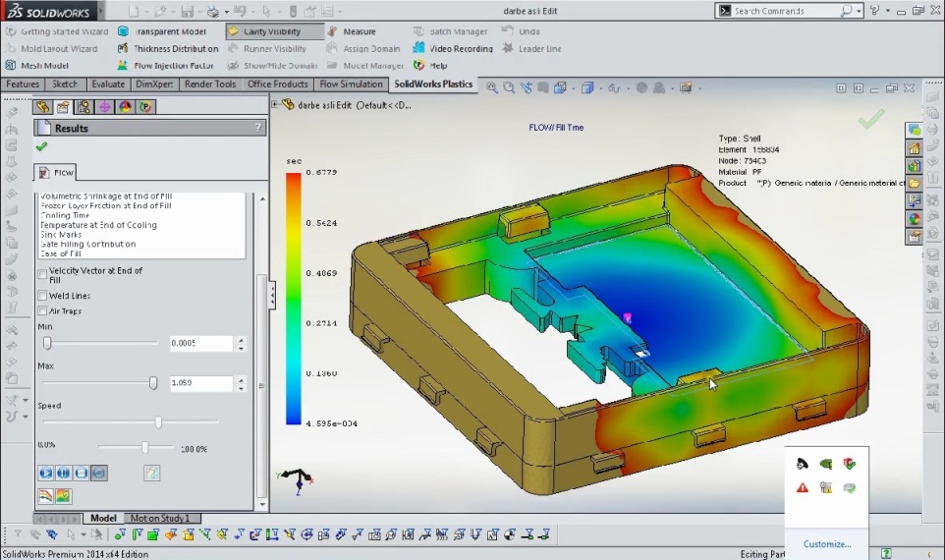Viewport: 945px width, 560px height.
Task: Click the Speed slider handle
Action: point(158,421)
